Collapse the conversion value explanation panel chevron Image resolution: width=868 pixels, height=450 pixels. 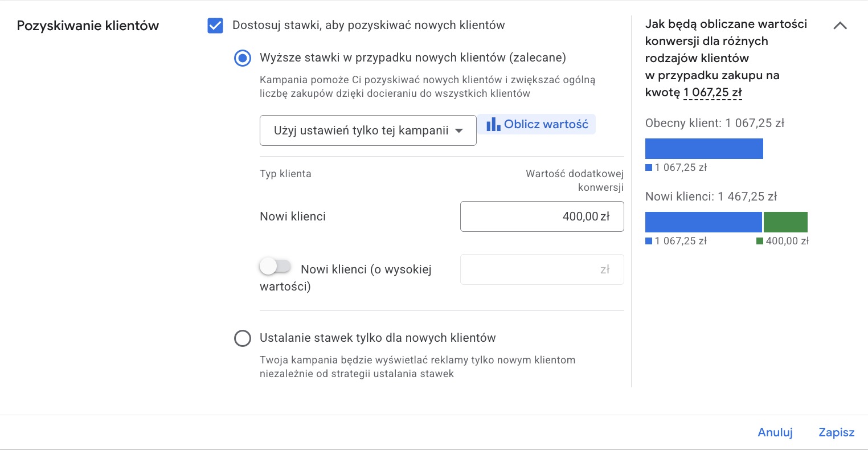coord(840,26)
